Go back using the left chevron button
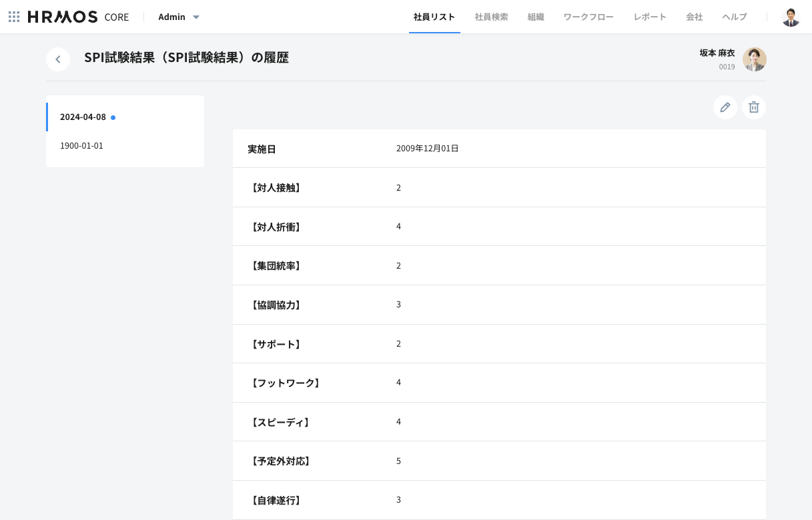 58,59
